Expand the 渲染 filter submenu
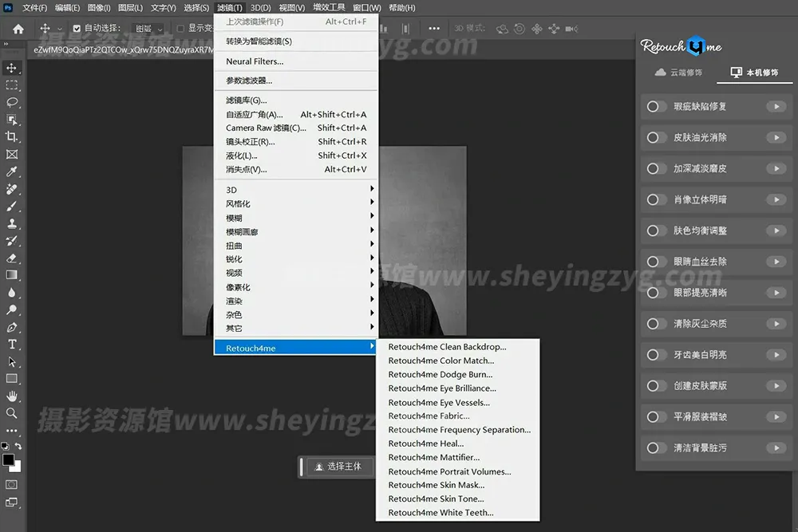Image resolution: width=798 pixels, height=532 pixels. [x=296, y=301]
